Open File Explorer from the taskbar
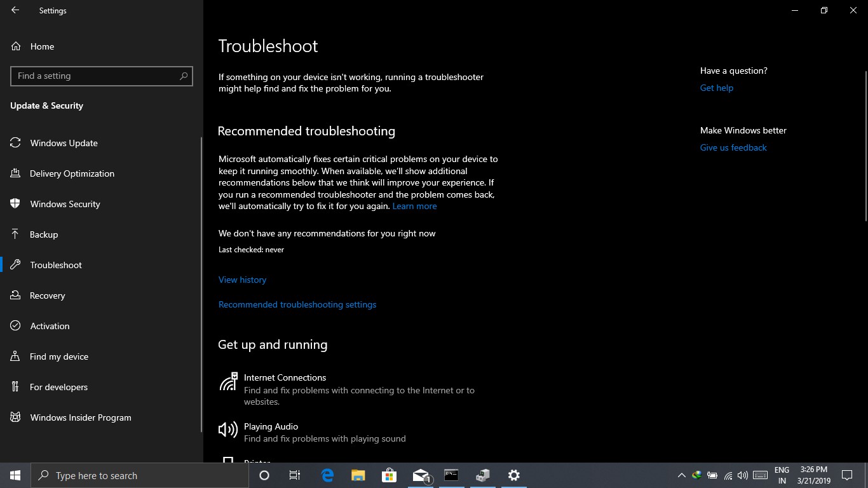868x488 pixels. point(358,475)
